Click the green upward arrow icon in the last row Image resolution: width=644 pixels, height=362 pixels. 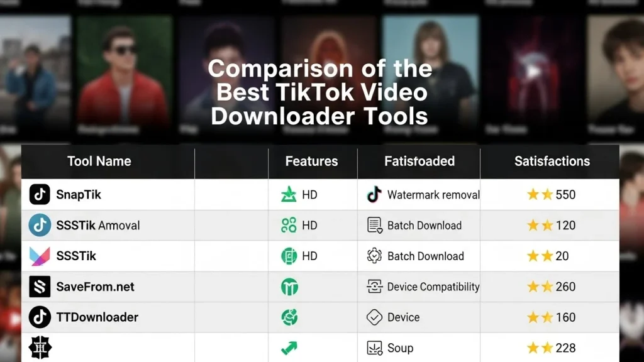[288, 347]
